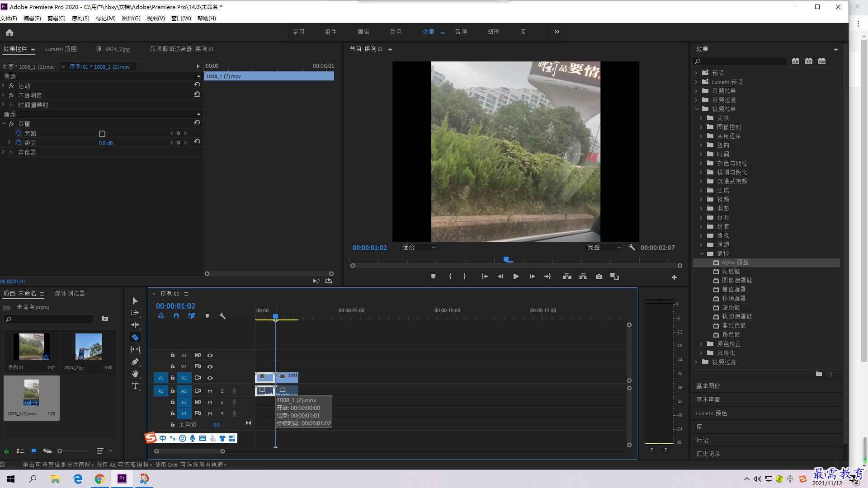Viewport: 868px width, 488px height.
Task: Select the Ultra Key effect
Action: pyautogui.click(x=731, y=308)
